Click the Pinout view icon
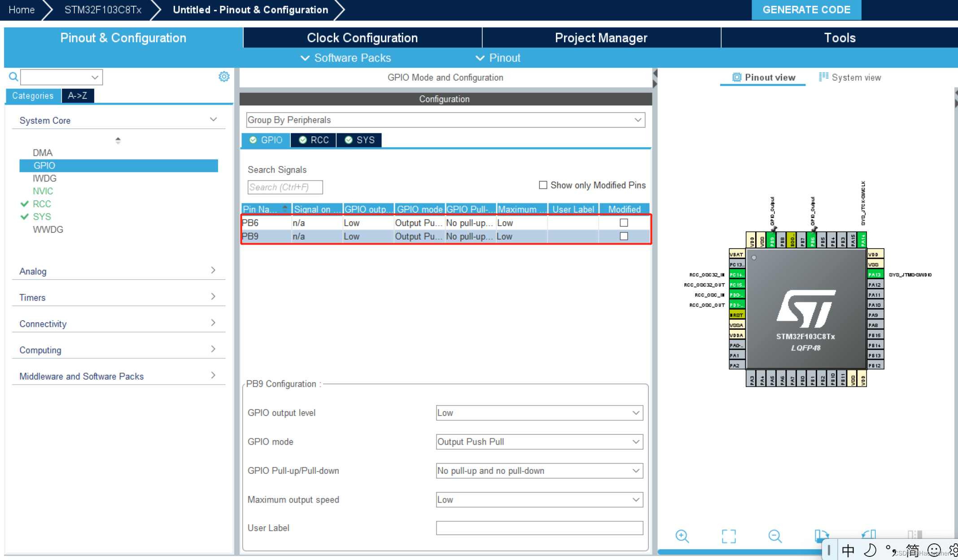 point(737,77)
